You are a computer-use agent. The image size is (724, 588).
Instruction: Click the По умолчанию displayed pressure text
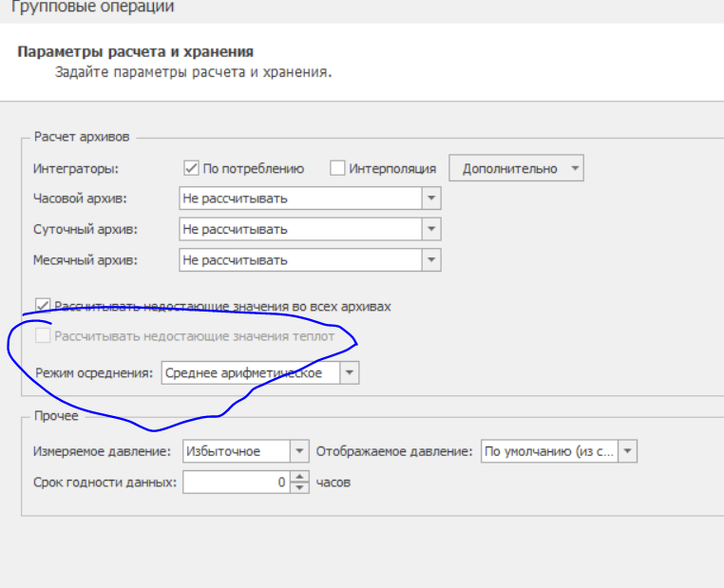coord(549,451)
